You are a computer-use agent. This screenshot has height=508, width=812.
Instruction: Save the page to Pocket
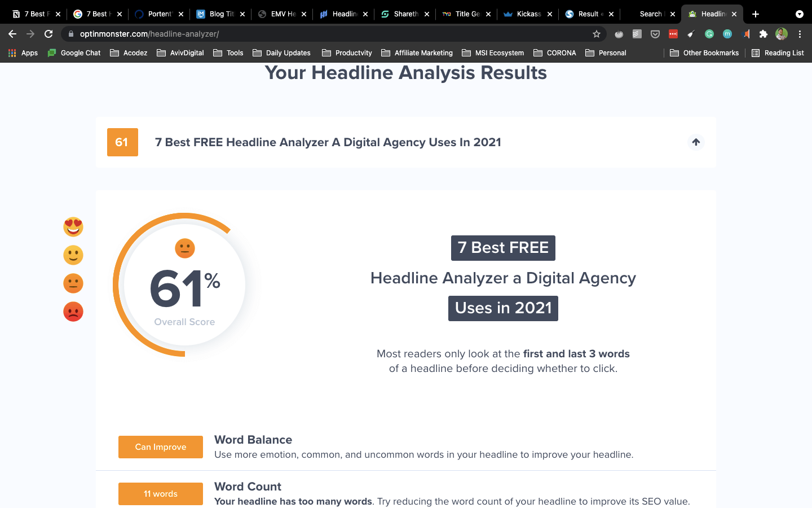655,34
